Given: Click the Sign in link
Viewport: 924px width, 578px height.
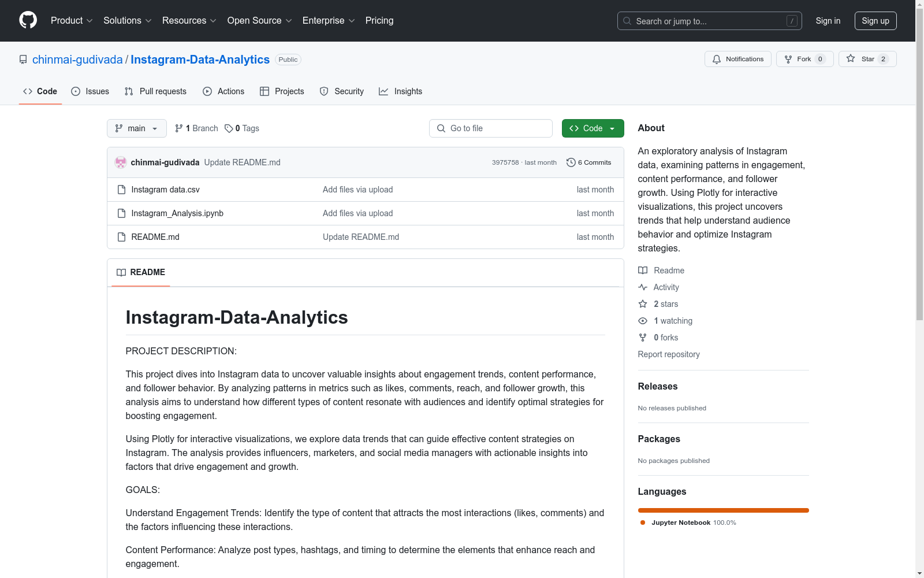Looking at the screenshot, I should [828, 21].
